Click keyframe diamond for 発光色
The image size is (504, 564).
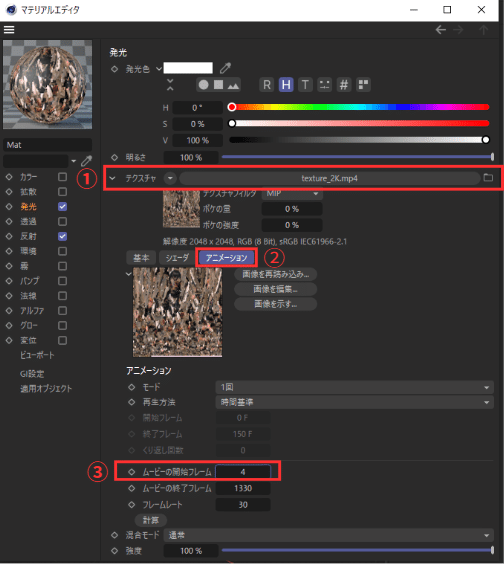pos(114,69)
